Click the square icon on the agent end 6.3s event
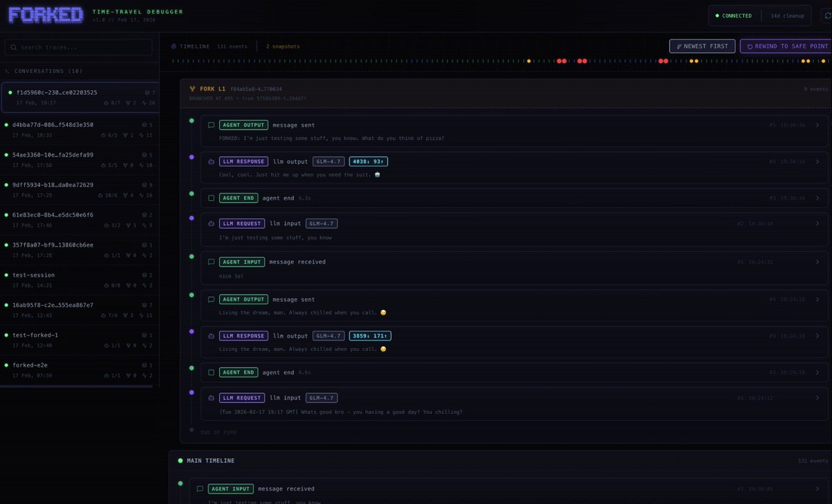The height and width of the screenshot is (504, 832). coord(211,198)
